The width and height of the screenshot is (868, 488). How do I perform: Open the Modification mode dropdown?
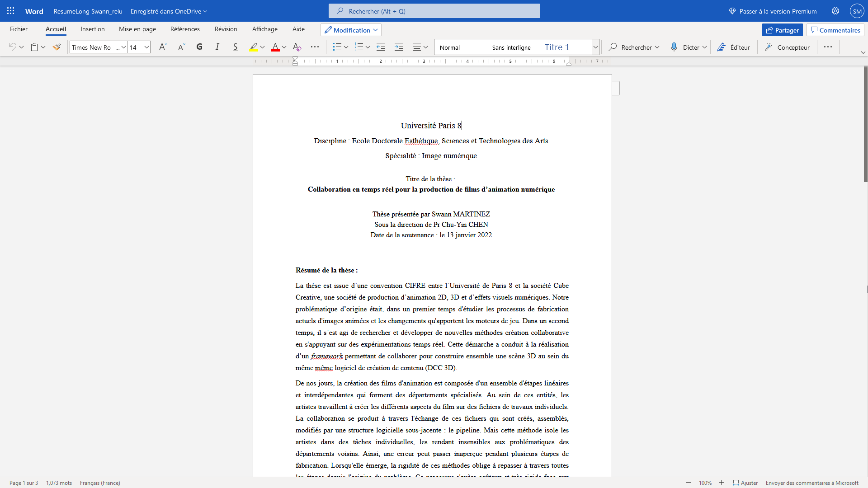[x=351, y=30]
